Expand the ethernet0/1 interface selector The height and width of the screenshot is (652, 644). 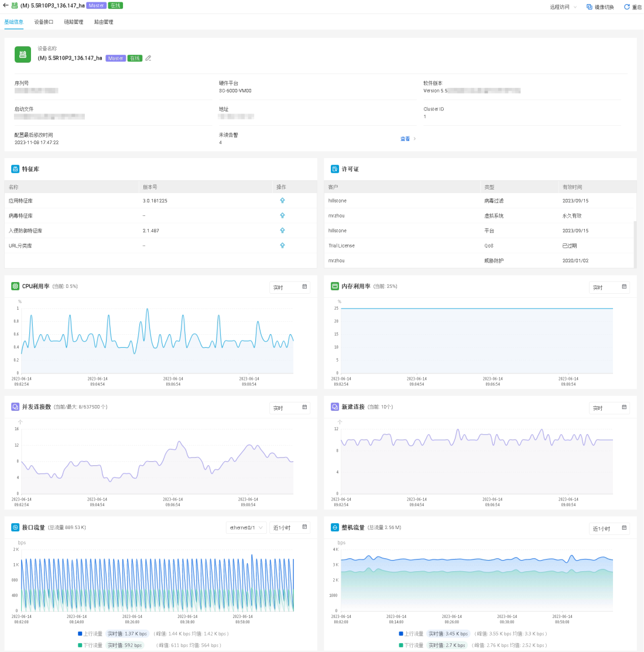(246, 528)
